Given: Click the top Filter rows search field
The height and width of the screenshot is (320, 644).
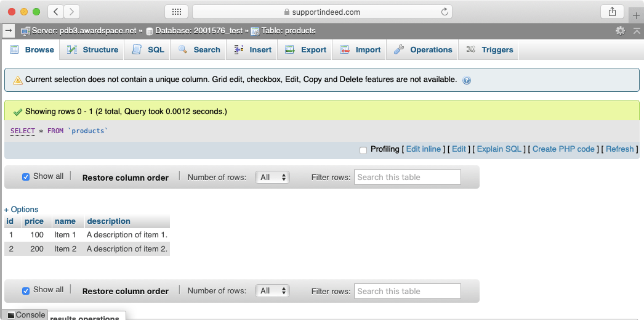Looking at the screenshot, I should (407, 177).
